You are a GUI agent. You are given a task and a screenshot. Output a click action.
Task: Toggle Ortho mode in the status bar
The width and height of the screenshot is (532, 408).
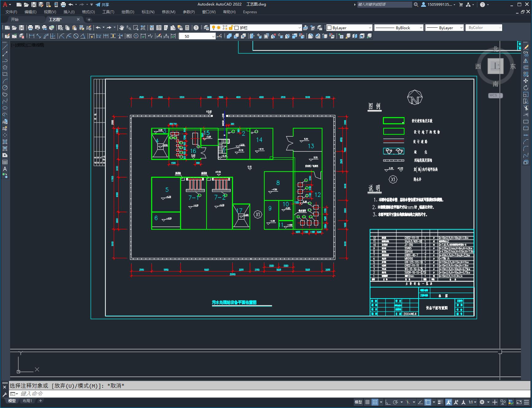click(x=388, y=402)
